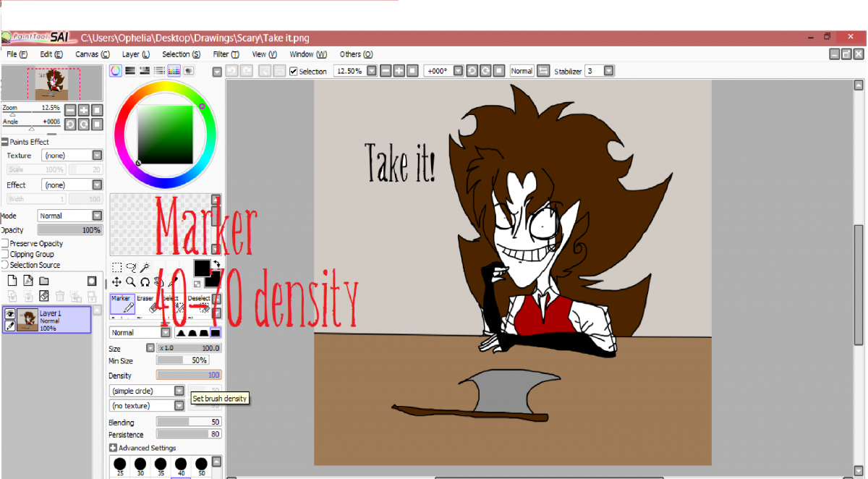Rotate canvas clockwise in top toolbar
The width and height of the screenshot is (868, 479).
pos(485,71)
